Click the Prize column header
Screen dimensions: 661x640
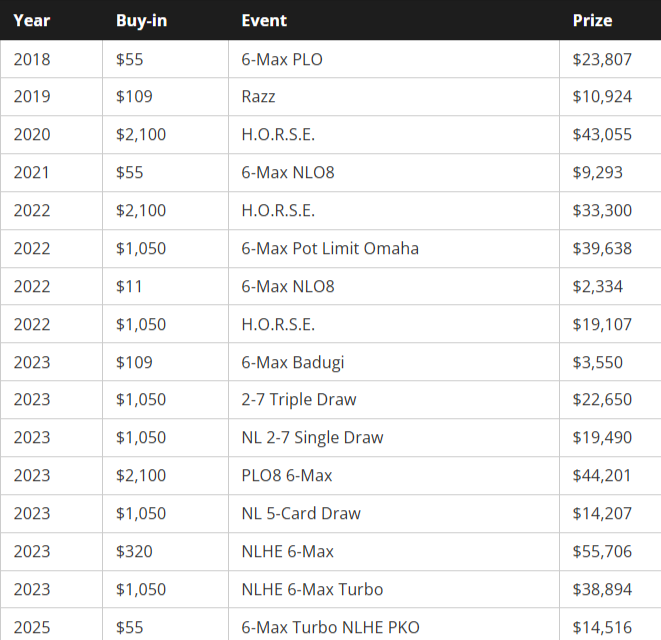coord(592,20)
